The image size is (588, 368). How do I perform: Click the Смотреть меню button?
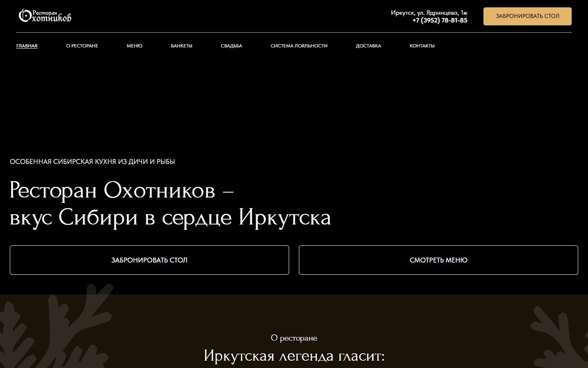(439, 260)
